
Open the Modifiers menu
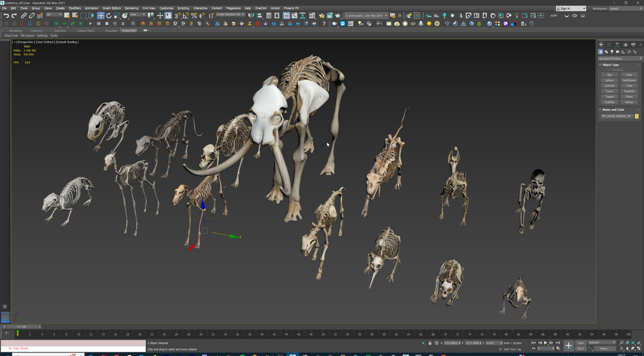(x=75, y=8)
